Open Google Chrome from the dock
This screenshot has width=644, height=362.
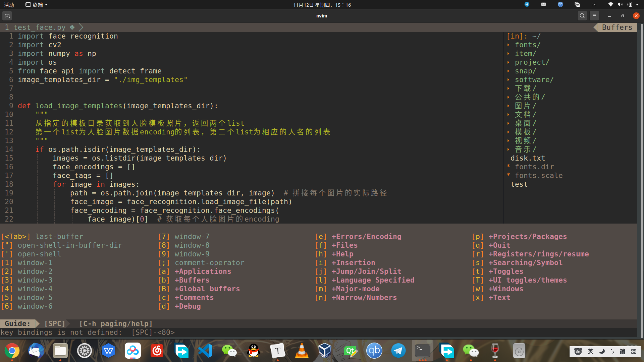click(x=12, y=351)
